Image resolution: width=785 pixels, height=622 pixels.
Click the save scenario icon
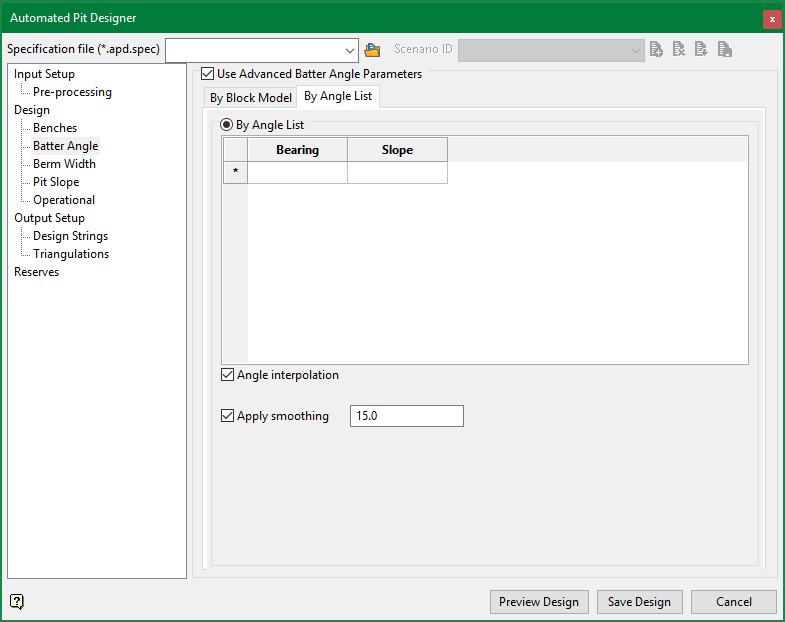pyautogui.click(x=725, y=49)
